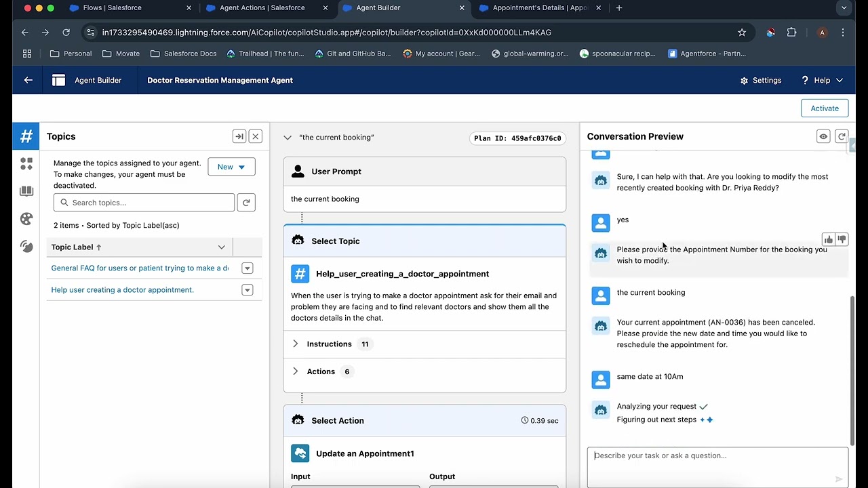
Task: Open the Help user creating a doctor appointment topic
Action: [x=123, y=290]
